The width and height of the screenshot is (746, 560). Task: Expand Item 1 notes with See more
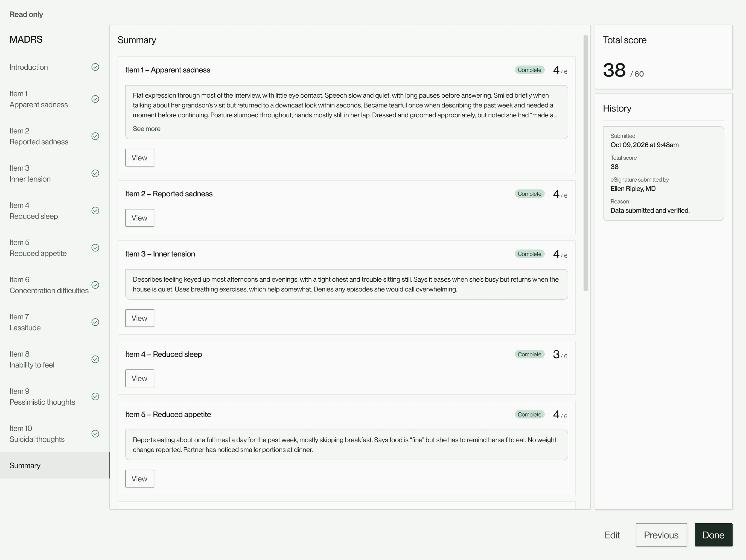tap(146, 129)
